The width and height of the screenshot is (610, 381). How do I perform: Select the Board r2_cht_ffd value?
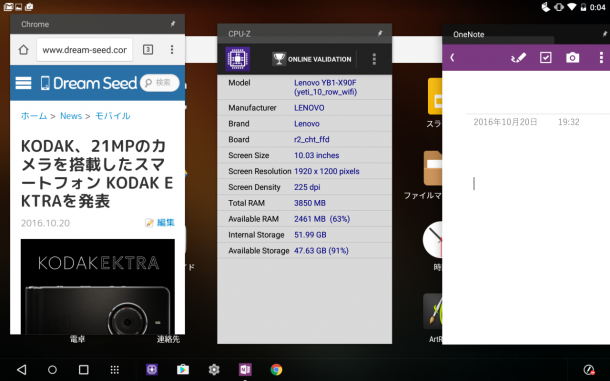[x=312, y=139]
